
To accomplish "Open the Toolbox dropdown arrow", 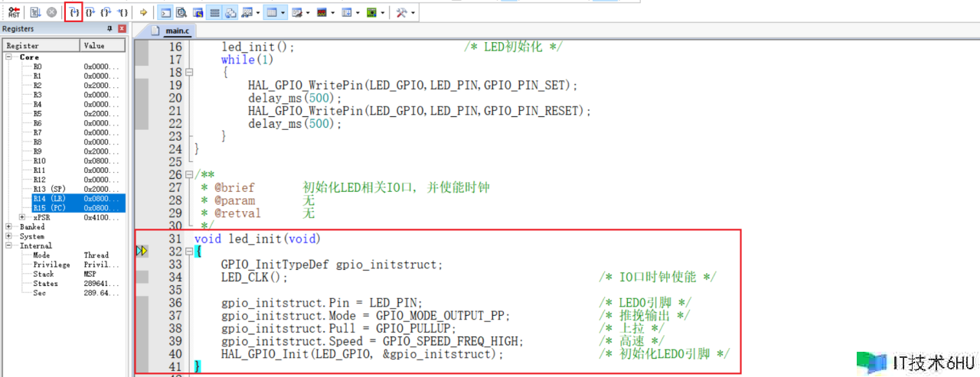I will [413, 12].
